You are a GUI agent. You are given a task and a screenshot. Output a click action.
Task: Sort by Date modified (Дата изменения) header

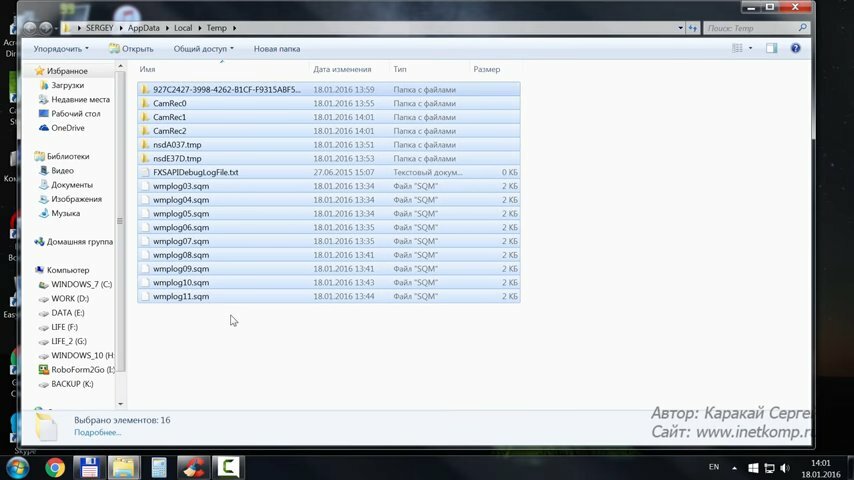pos(349,69)
